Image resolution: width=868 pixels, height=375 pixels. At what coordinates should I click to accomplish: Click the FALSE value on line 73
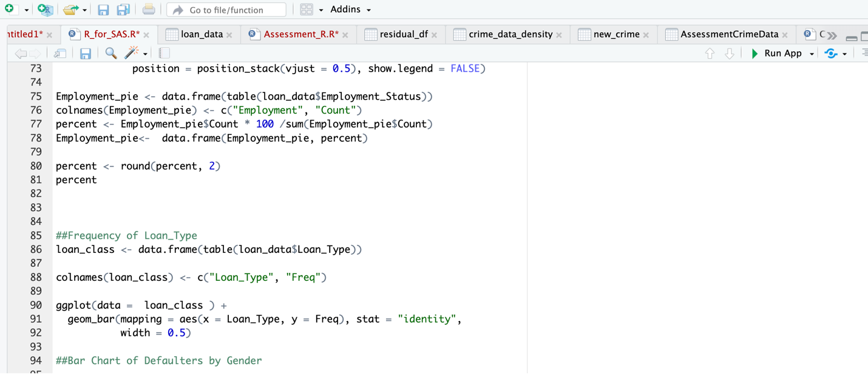[465, 69]
